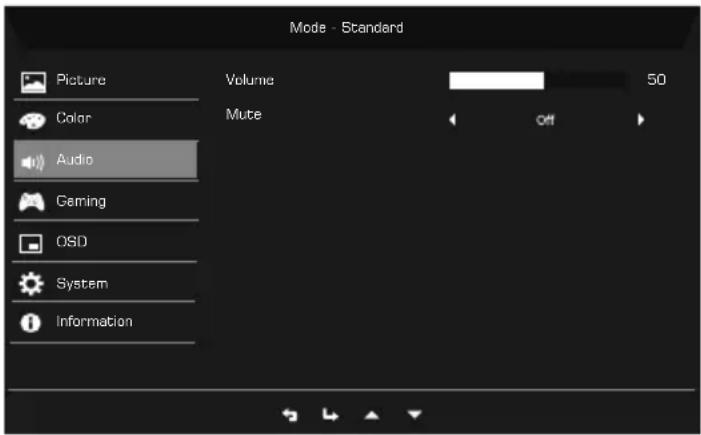Switch Mute with the left arrow
Viewport: 701px width, 435px height.
[x=452, y=120]
